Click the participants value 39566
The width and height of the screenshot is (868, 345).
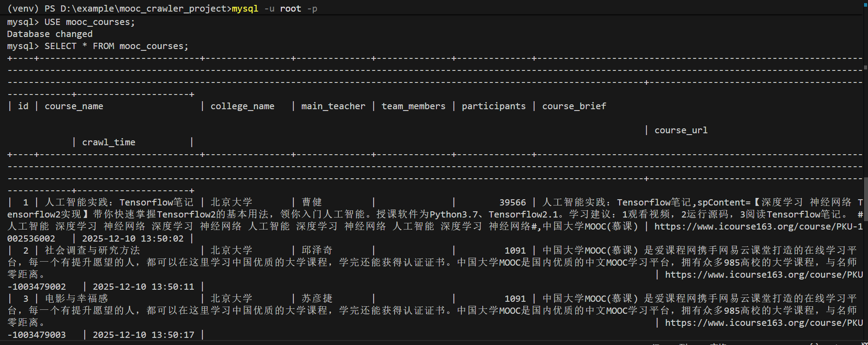[x=513, y=202]
